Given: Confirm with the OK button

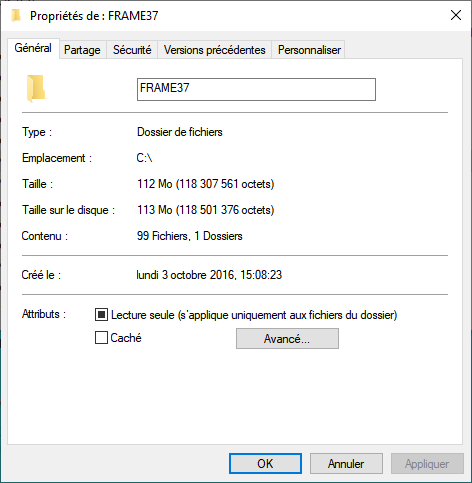Looking at the screenshot, I should click(x=265, y=464).
